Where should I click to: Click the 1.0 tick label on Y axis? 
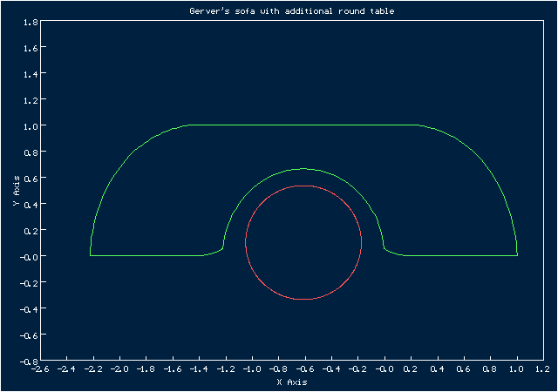(31, 126)
